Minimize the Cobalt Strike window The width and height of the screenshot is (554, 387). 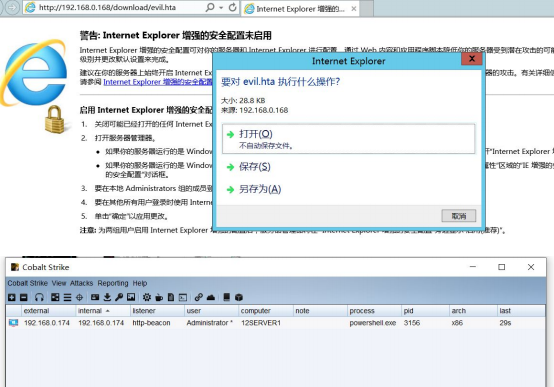(473, 267)
